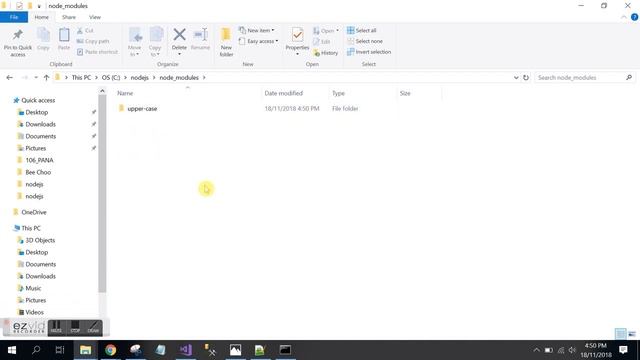Click the Paste ribbon icon
Image resolution: width=640 pixels, height=360 pixels.
[x=64, y=35]
